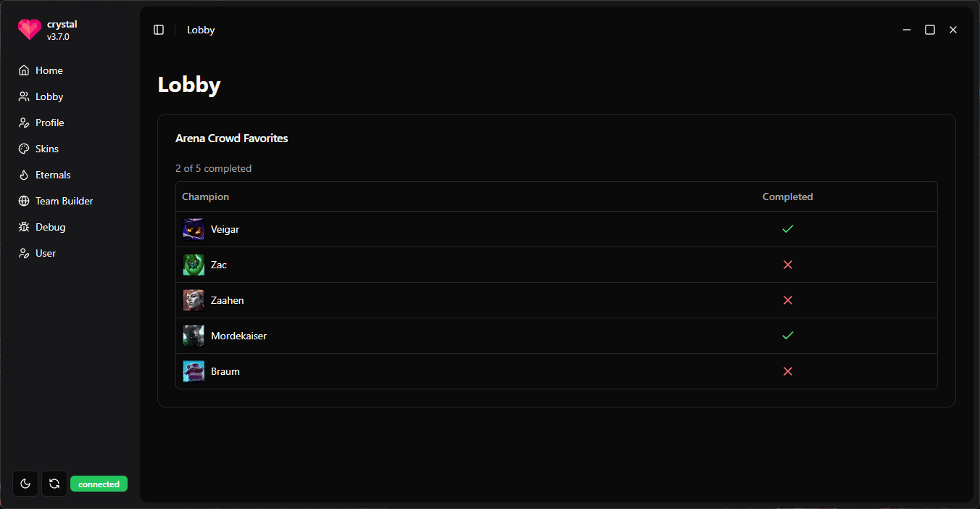This screenshot has width=980, height=509.
Task: Click the crystal heart logo icon
Action: pyautogui.click(x=30, y=30)
